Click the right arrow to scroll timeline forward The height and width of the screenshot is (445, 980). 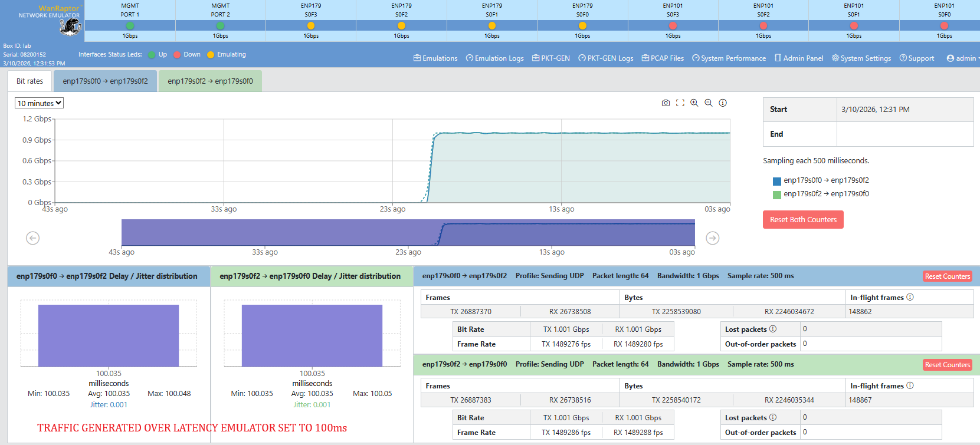pos(713,238)
